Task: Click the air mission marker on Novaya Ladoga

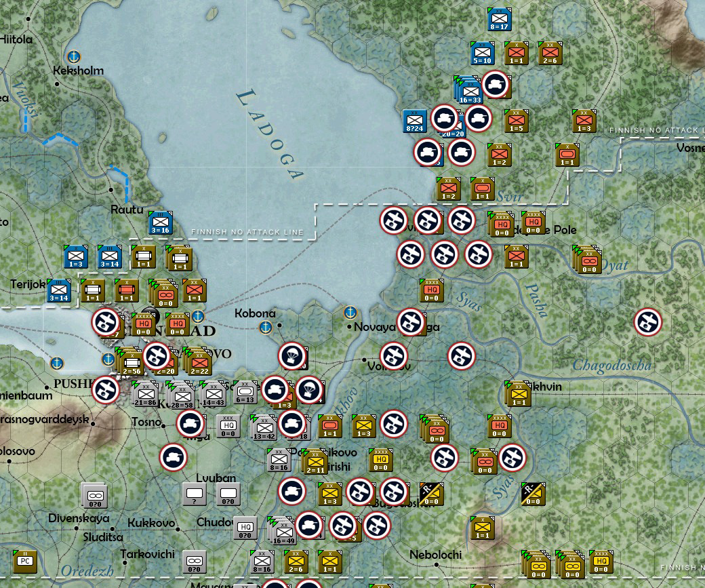Action: click(411, 322)
